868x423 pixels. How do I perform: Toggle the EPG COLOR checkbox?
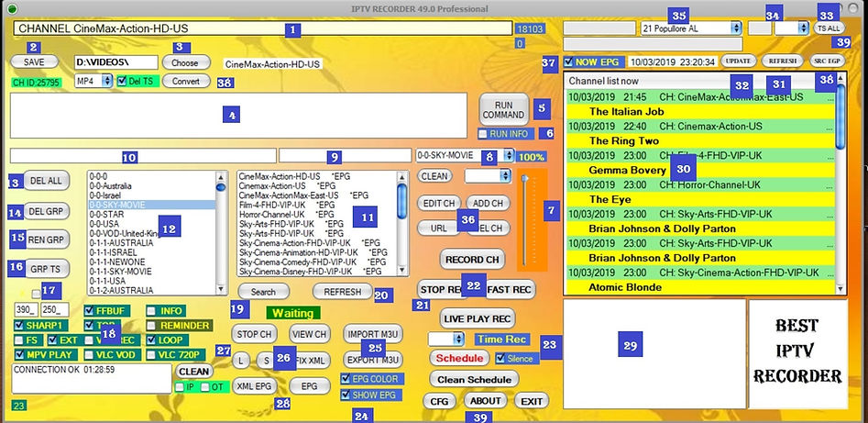coord(346,379)
